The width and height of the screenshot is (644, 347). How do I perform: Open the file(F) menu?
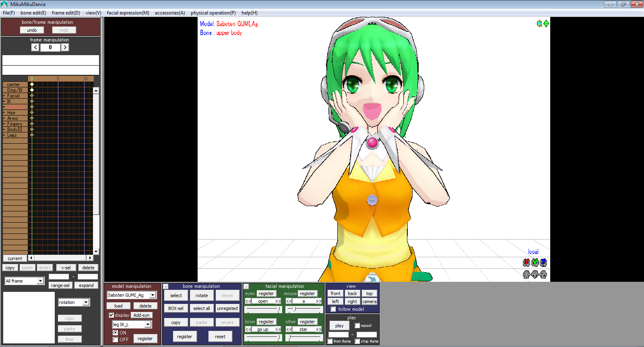[9, 13]
